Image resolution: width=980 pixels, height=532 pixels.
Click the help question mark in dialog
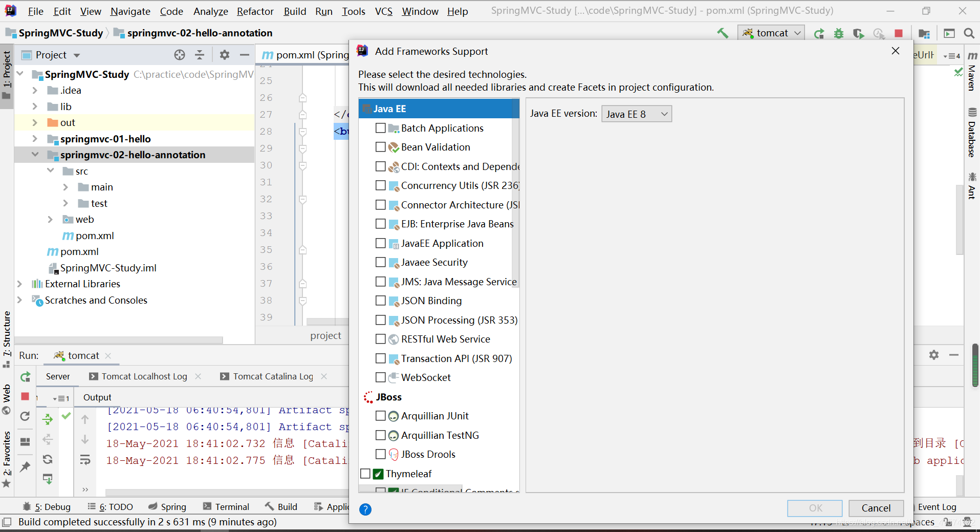[365, 509]
